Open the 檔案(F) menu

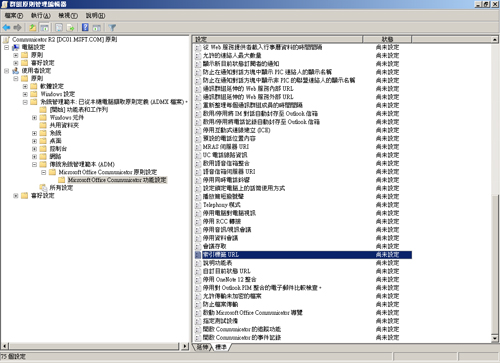tap(14, 15)
